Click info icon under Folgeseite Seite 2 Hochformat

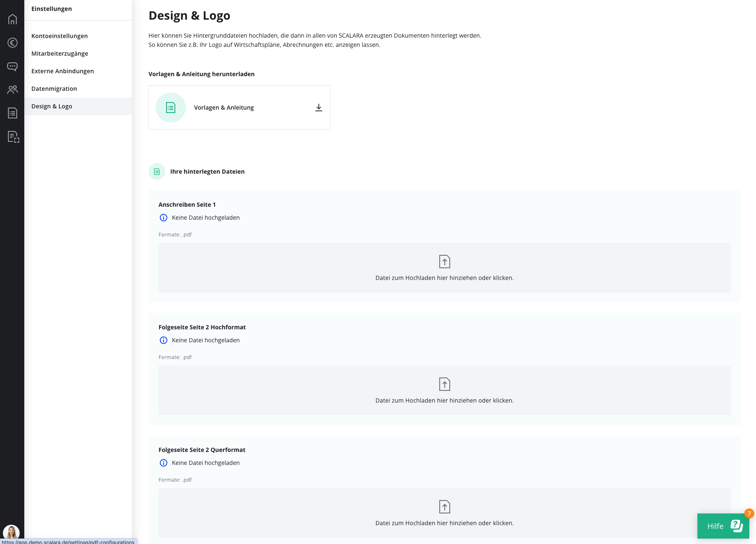(164, 340)
